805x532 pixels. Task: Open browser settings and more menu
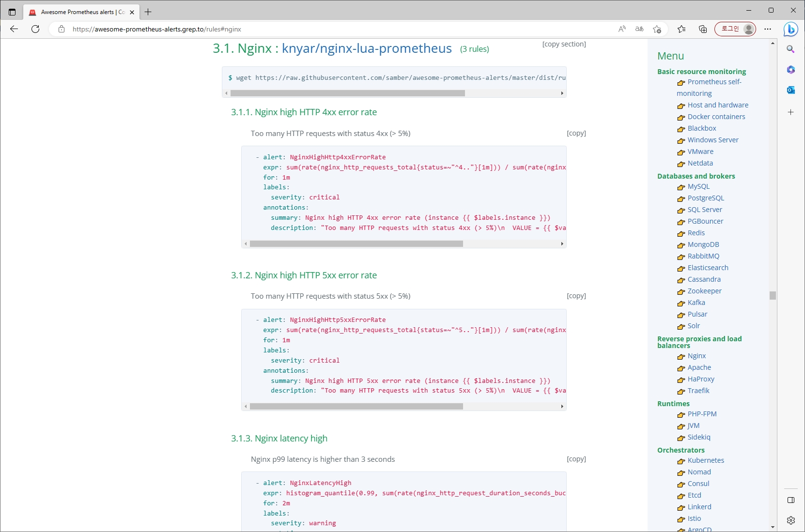tap(768, 29)
